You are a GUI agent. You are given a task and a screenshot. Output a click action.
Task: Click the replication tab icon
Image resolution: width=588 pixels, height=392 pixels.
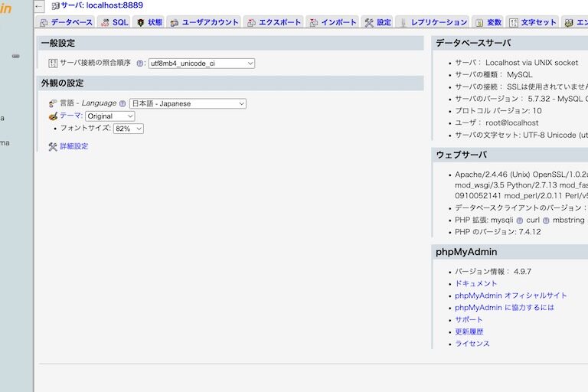click(403, 23)
